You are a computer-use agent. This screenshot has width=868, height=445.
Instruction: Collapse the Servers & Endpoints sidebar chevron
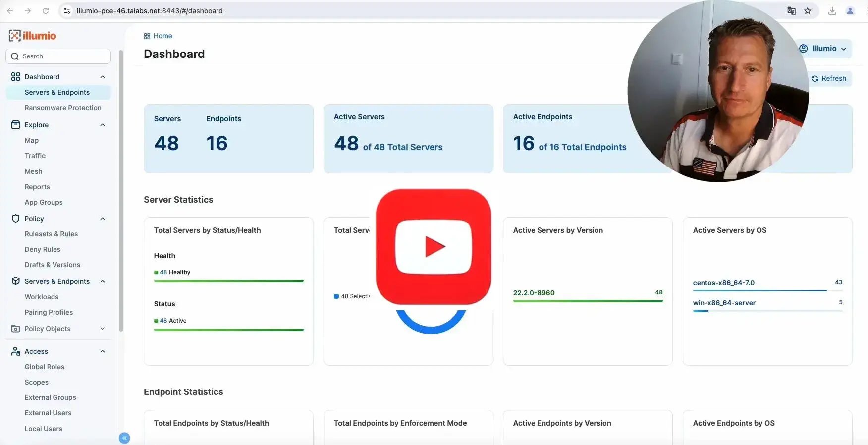coord(103,281)
